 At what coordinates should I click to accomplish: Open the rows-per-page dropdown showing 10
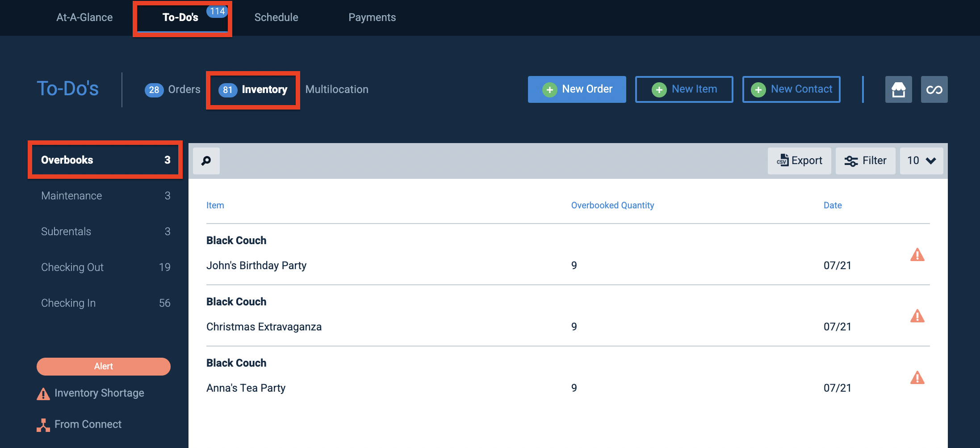tap(921, 161)
